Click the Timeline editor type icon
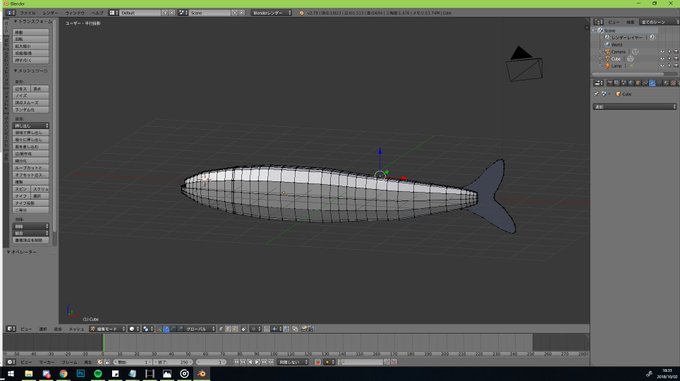The image size is (680, 381). (x=11, y=362)
